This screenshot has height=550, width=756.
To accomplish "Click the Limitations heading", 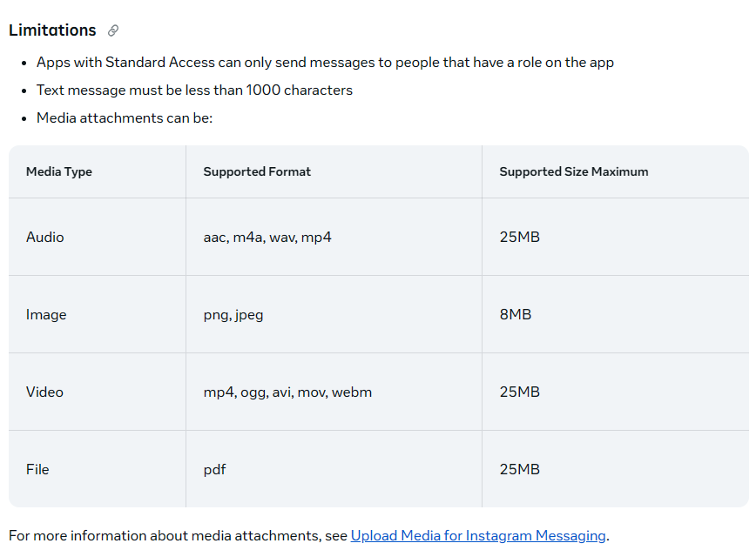I will [x=52, y=30].
